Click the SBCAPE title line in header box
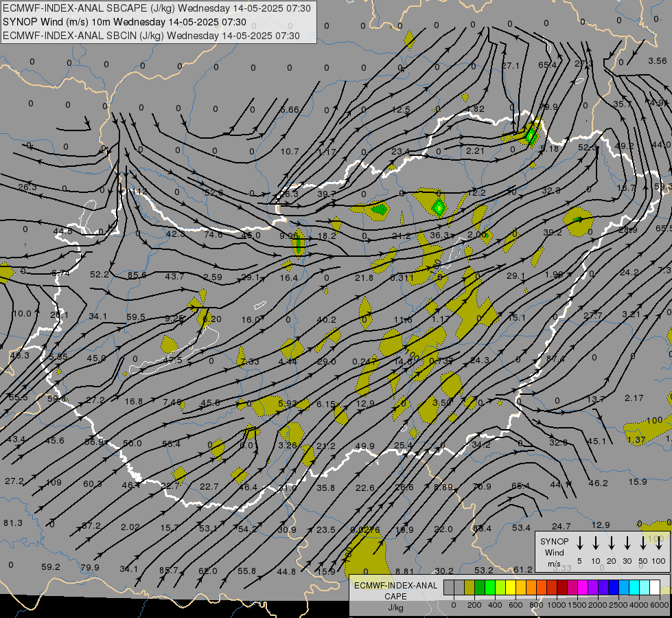 pos(157,8)
